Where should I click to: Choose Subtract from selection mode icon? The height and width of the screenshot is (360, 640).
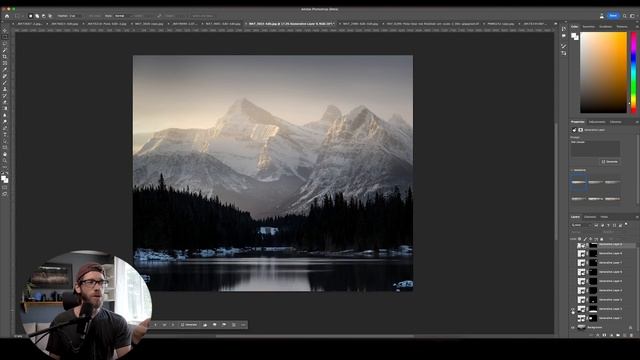[x=44, y=16]
